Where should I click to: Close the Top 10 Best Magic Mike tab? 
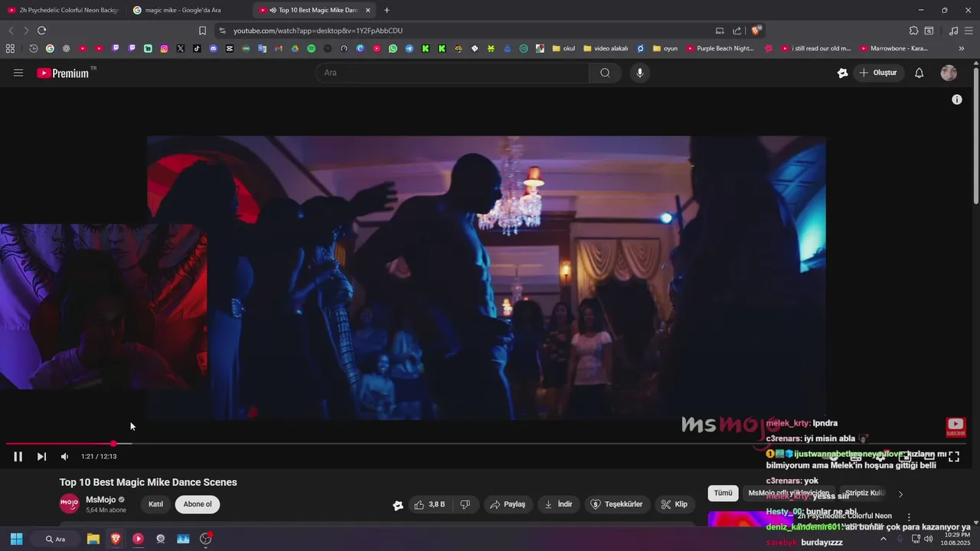pos(368,10)
